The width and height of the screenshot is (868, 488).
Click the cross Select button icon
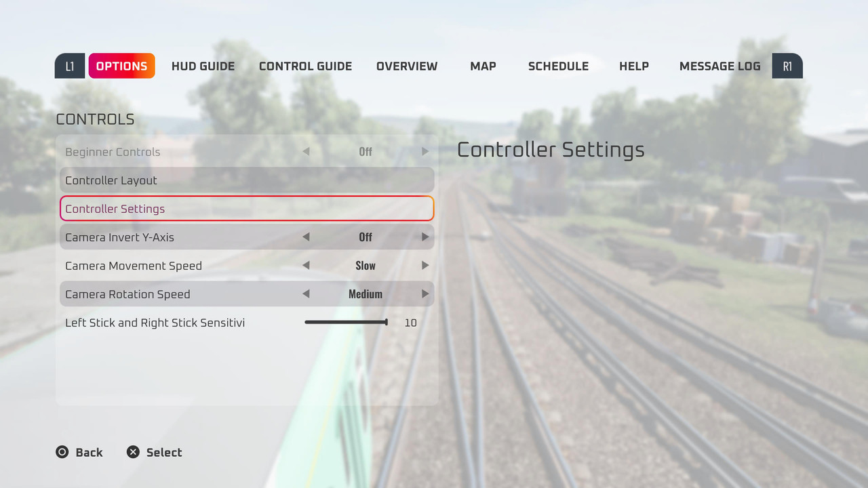click(133, 452)
